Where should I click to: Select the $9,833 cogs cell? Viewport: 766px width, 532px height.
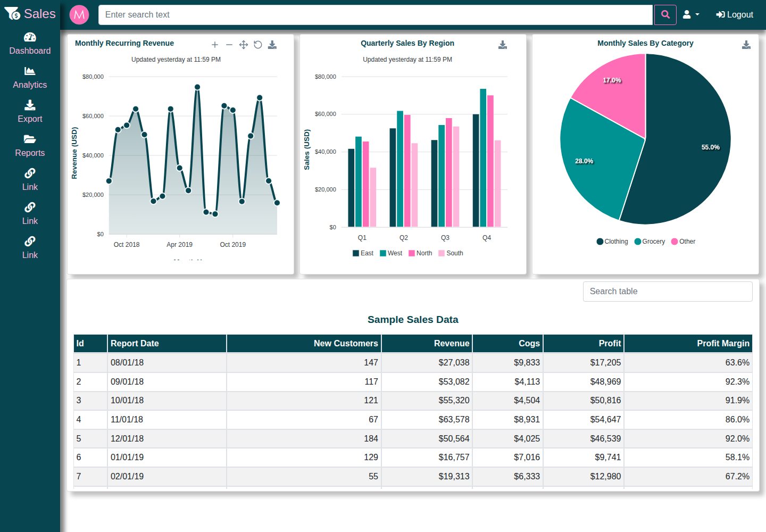coord(508,363)
